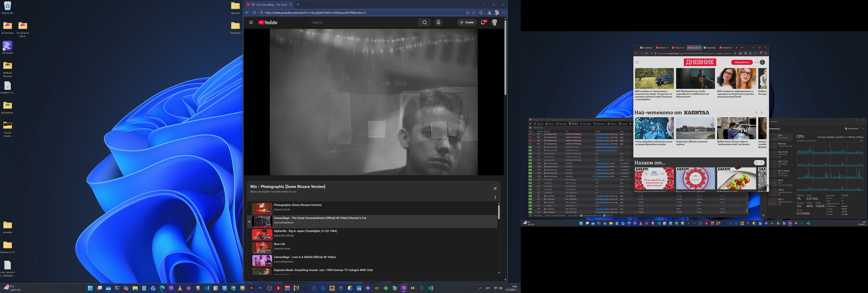Open the Firefox application hamburger menu
This screenshot has width=868, height=293.
pos(766,53)
